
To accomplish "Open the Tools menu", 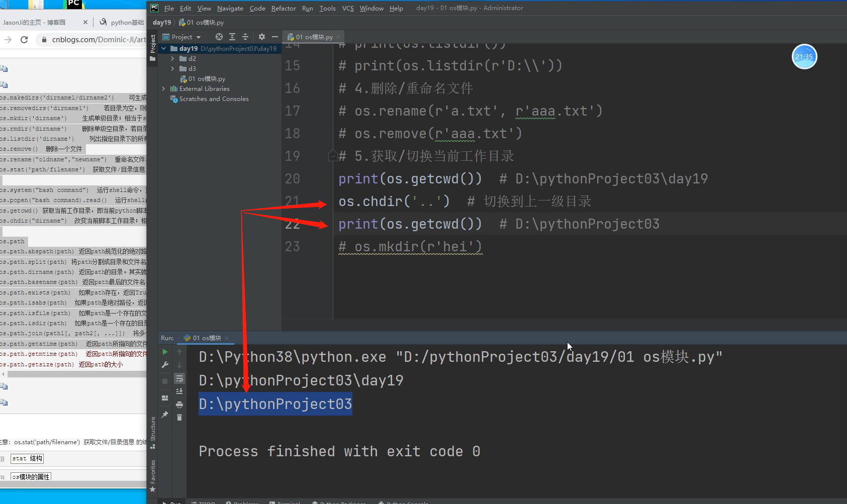I will tap(327, 9).
